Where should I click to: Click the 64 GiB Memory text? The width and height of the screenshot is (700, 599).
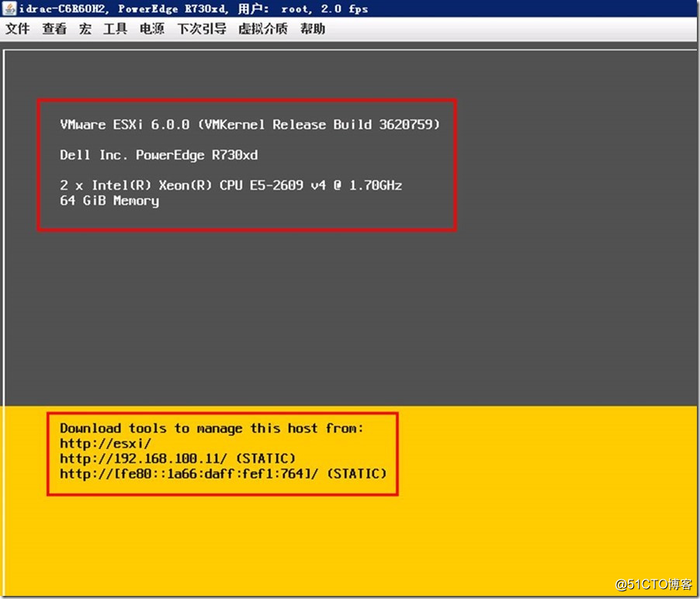(109, 201)
